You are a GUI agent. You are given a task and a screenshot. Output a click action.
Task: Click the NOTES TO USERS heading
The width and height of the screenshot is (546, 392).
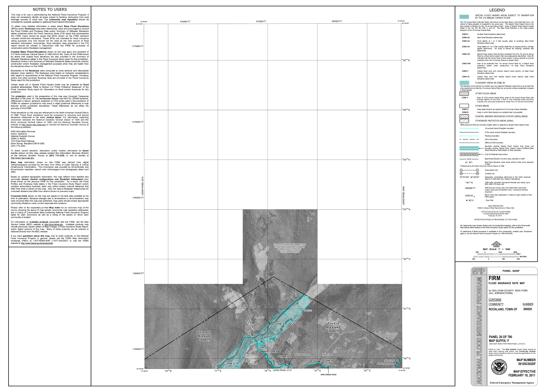click(x=50, y=10)
